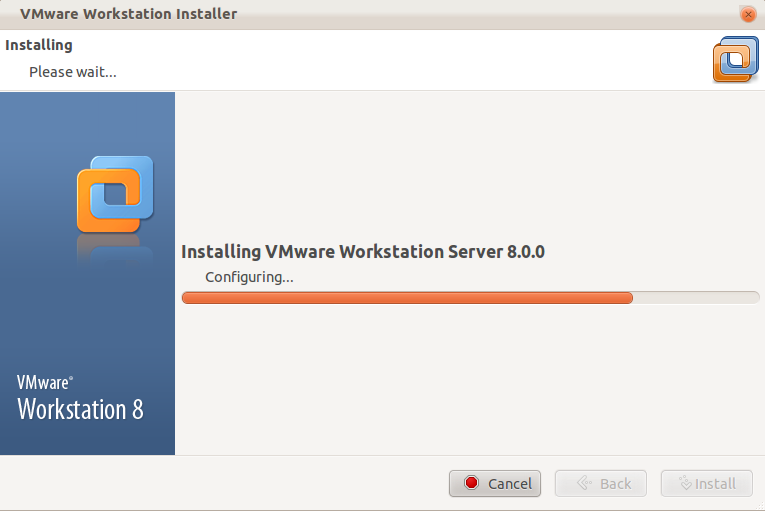Click 'Installing VMware Workstation Server 8.0.0' heading
Image resolution: width=765 pixels, height=512 pixels.
363,252
